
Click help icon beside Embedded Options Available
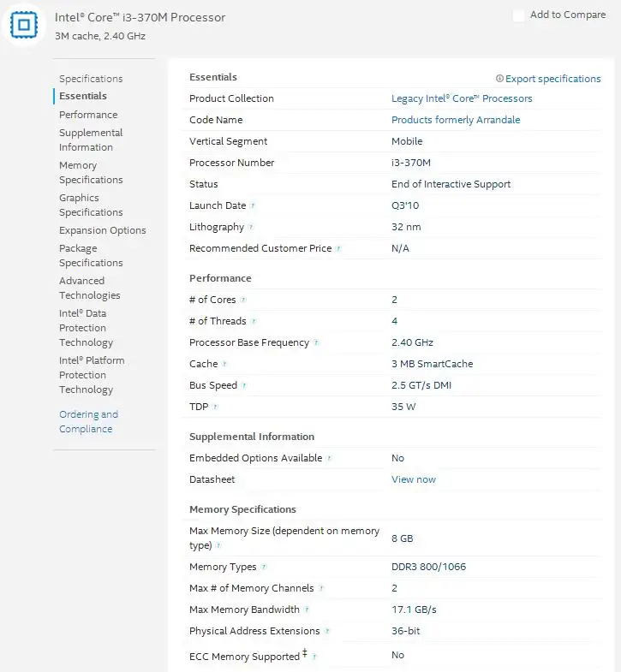tap(329, 458)
